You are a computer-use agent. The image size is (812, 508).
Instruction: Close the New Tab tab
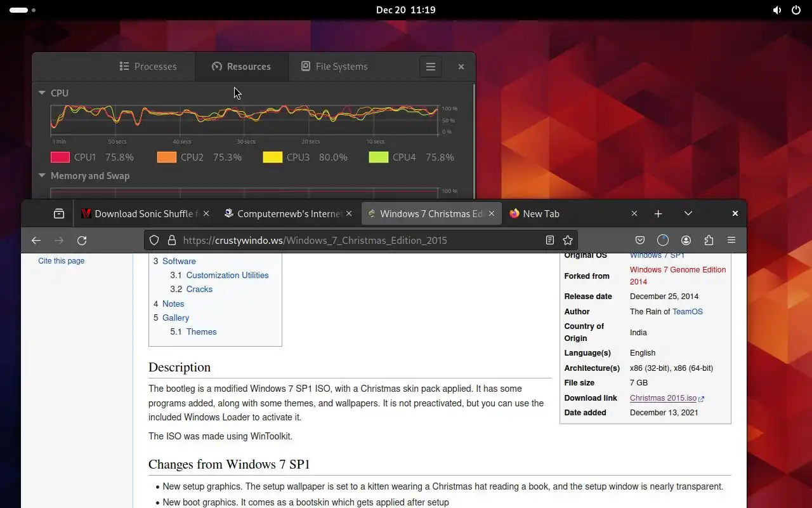634,213
